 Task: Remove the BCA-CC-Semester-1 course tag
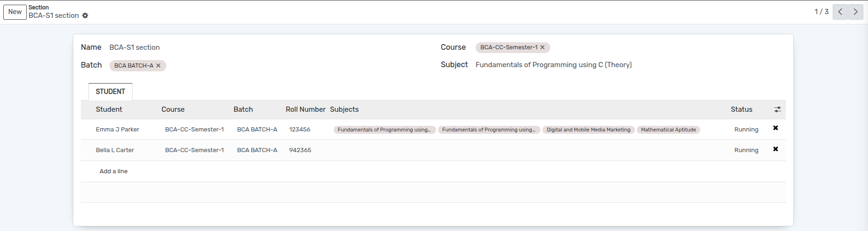pyautogui.click(x=542, y=47)
